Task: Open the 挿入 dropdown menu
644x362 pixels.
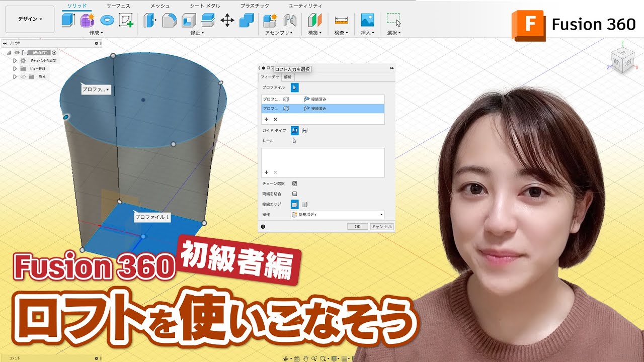Action: click(368, 33)
